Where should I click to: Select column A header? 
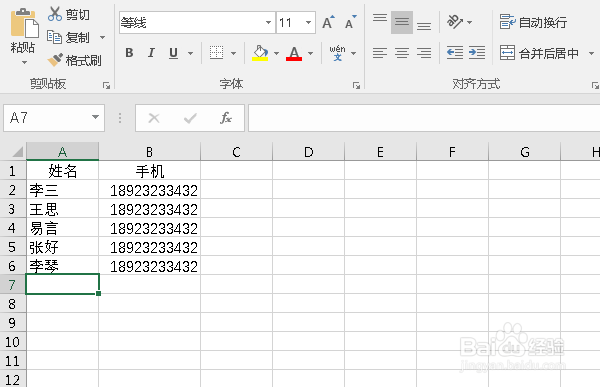tap(63, 152)
